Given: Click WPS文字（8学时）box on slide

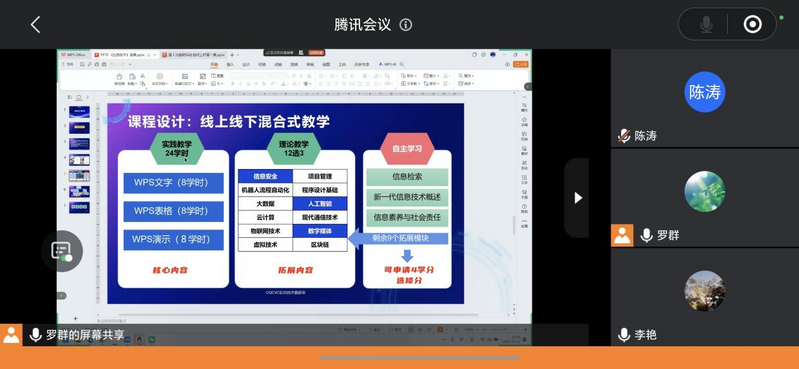Looking at the screenshot, I should coord(173,183).
